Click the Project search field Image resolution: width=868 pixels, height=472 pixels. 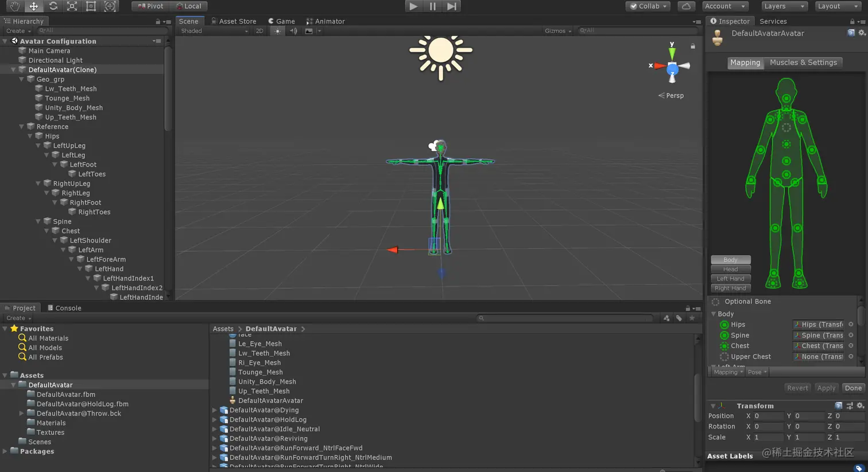click(x=565, y=318)
